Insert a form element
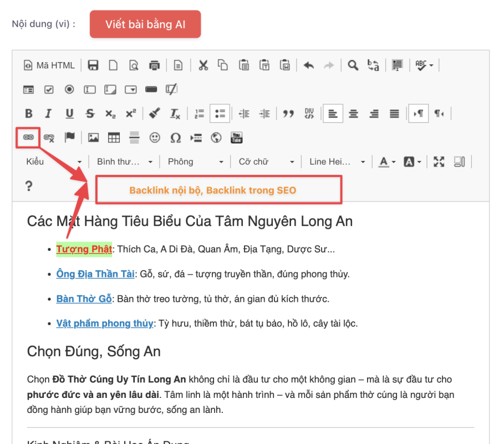Image resolution: width=504 pixels, height=444 pixels. (x=28, y=89)
